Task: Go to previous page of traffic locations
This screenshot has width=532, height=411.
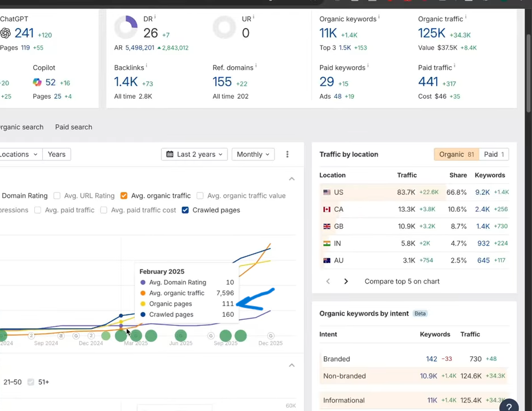Action: click(x=328, y=281)
